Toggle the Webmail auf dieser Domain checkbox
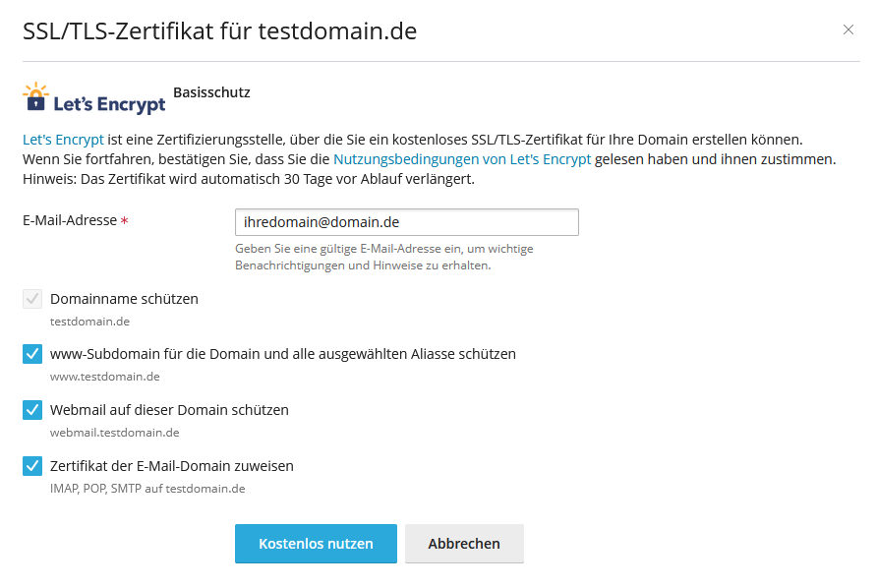Screen dimensions: 877x588 click(x=32, y=409)
